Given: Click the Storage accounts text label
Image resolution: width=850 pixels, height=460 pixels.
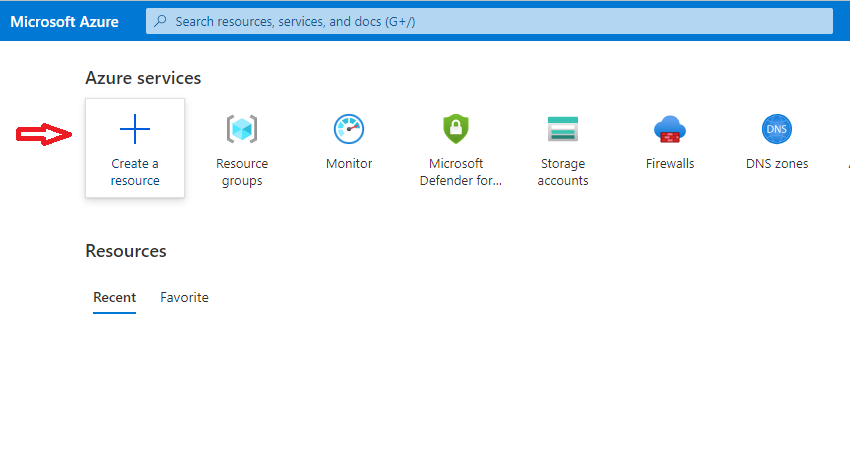Looking at the screenshot, I should coord(563,172).
